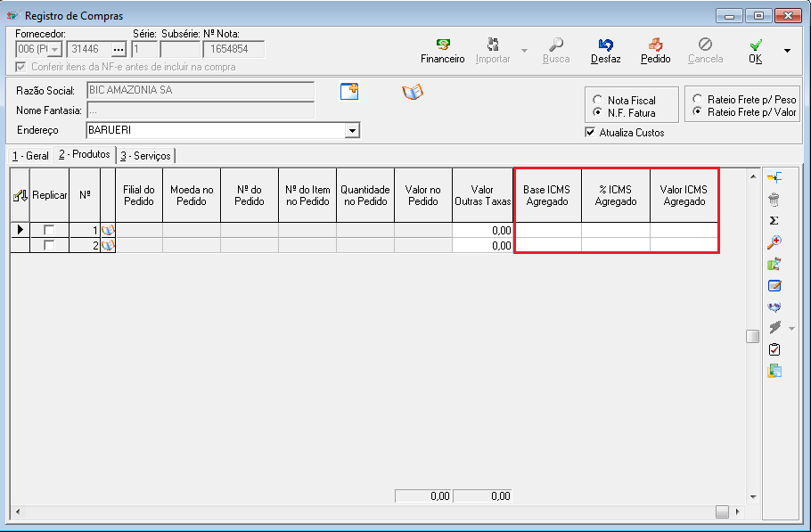Click the insert row icon in side toolbar
Image resolution: width=811 pixels, height=532 pixels.
click(x=774, y=178)
